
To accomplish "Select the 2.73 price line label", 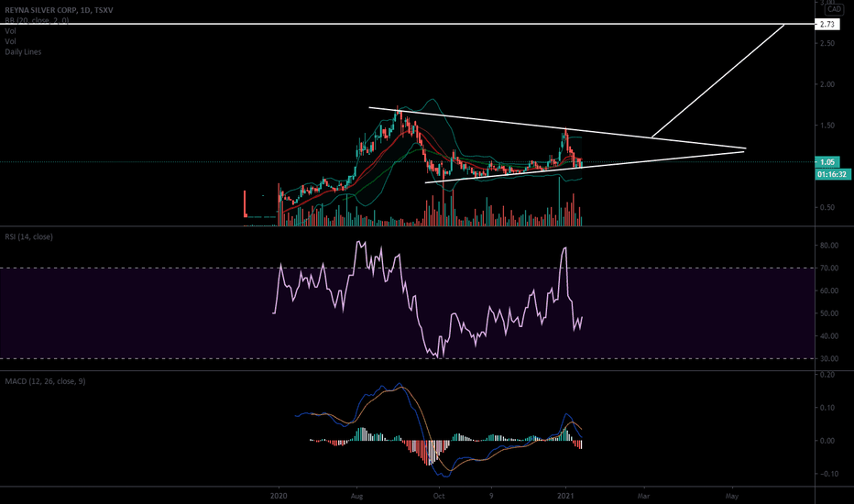I will [x=827, y=24].
